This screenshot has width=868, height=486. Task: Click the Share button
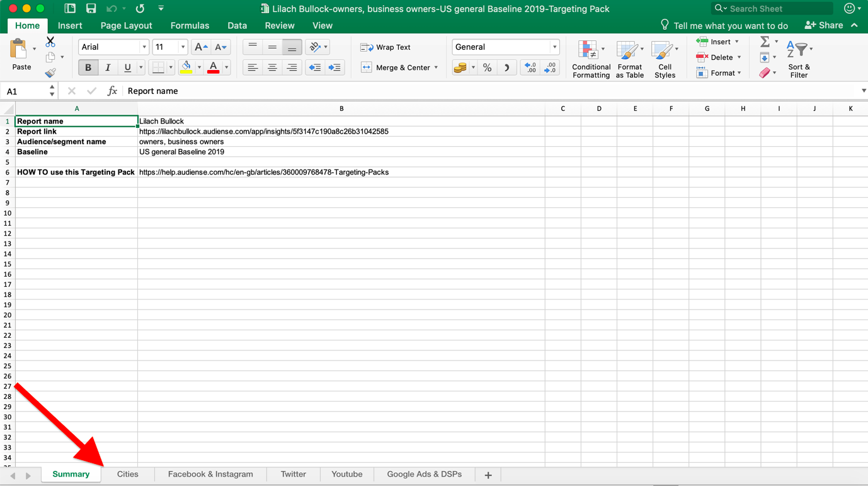824,25
